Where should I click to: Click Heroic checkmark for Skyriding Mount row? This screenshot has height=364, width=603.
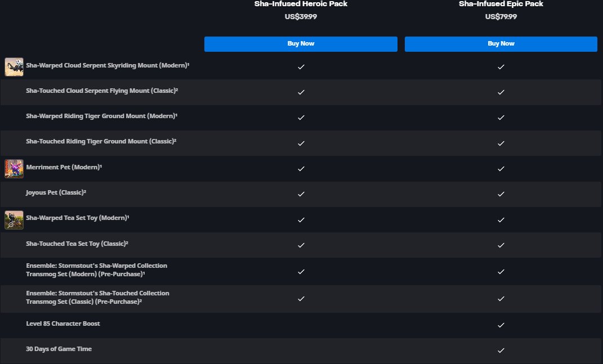(x=301, y=67)
